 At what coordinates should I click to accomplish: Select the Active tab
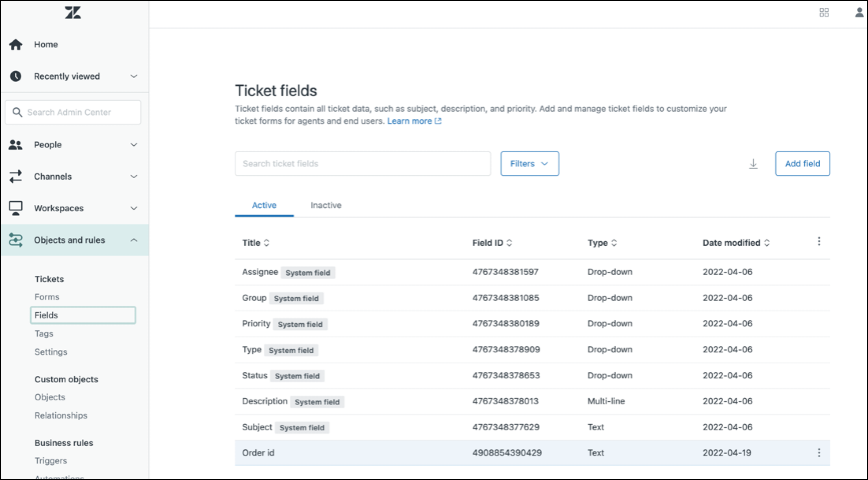pos(264,205)
